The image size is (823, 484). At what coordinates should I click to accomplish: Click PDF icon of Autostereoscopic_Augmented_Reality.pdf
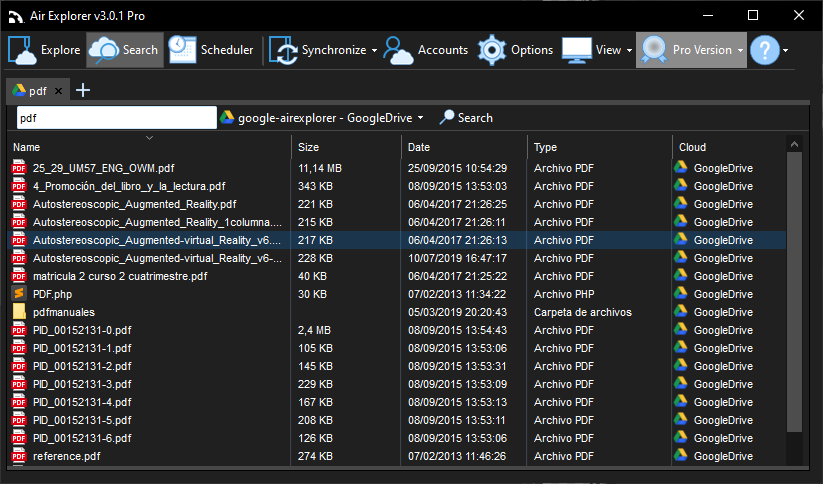[x=19, y=204]
